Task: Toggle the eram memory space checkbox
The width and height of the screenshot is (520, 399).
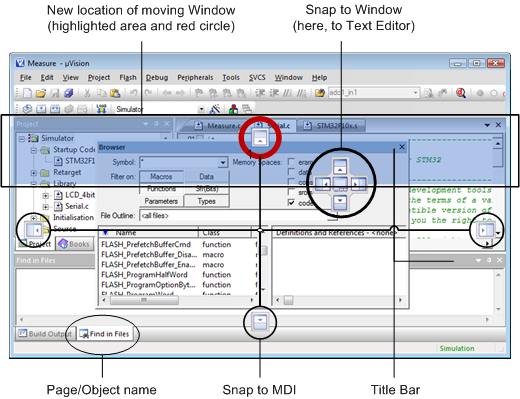Action: [x=291, y=162]
